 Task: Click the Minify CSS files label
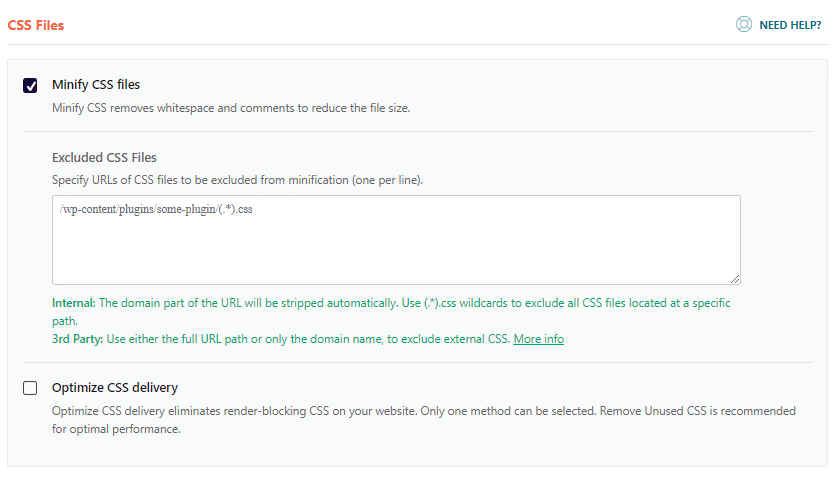(x=96, y=85)
